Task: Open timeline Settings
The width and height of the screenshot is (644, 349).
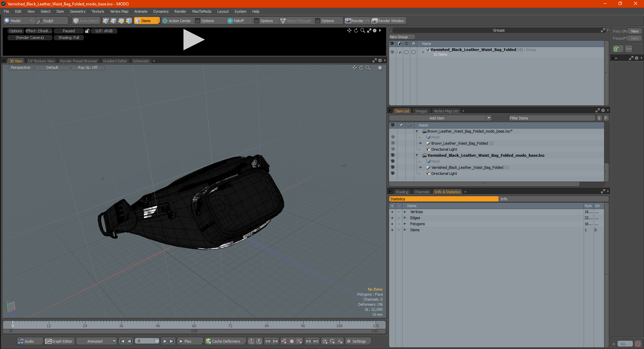Action: (x=358, y=341)
